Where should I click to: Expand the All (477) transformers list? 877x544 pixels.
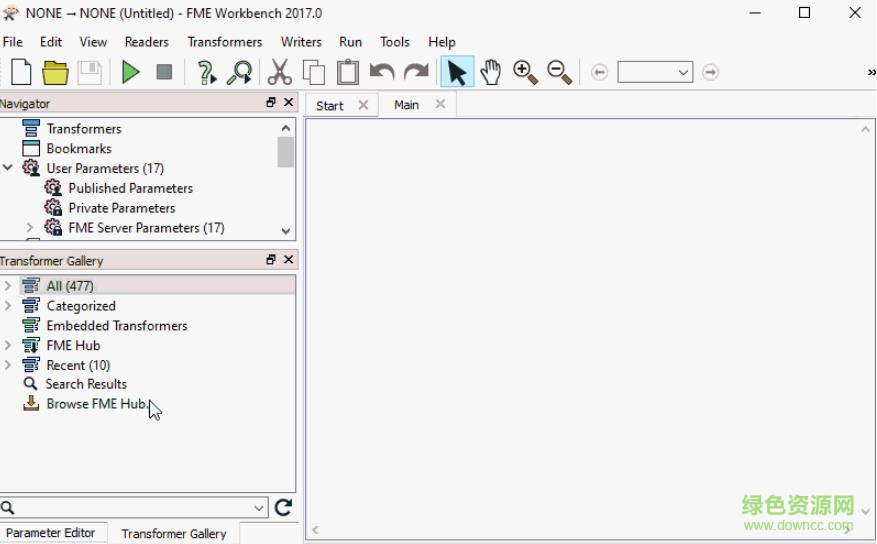[8, 286]
